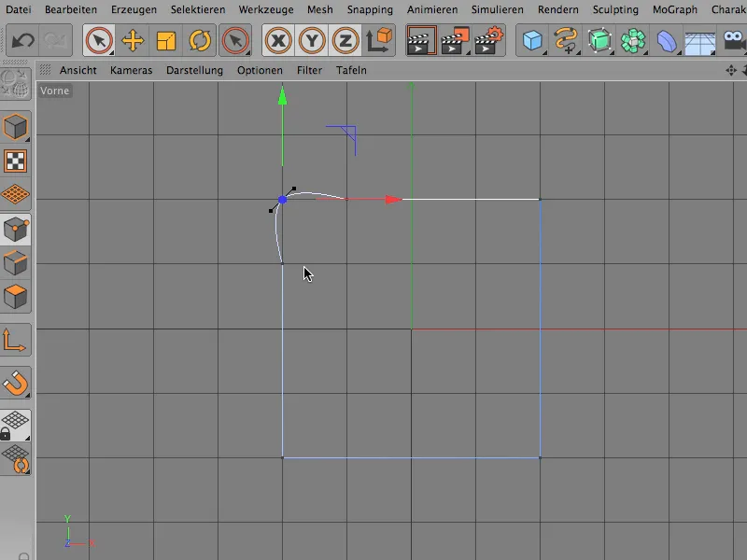Click the viewport menu grip handle

point(45,70)
